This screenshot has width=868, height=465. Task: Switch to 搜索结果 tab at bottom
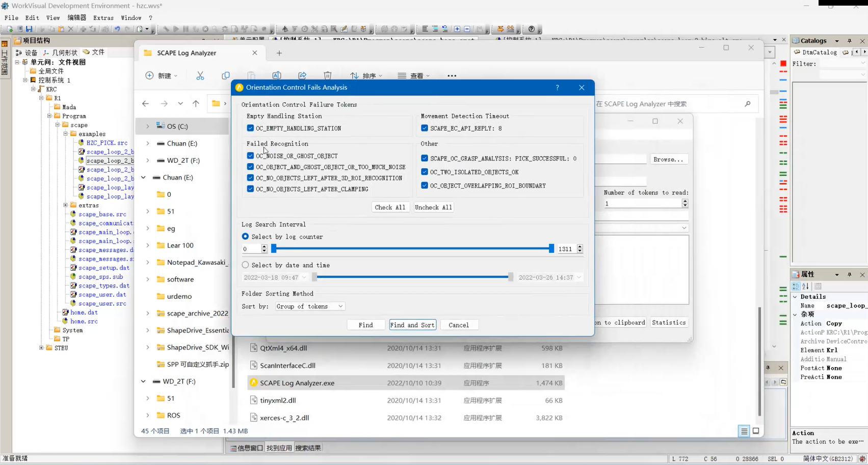pyautogui.click(x=308, y=448)
